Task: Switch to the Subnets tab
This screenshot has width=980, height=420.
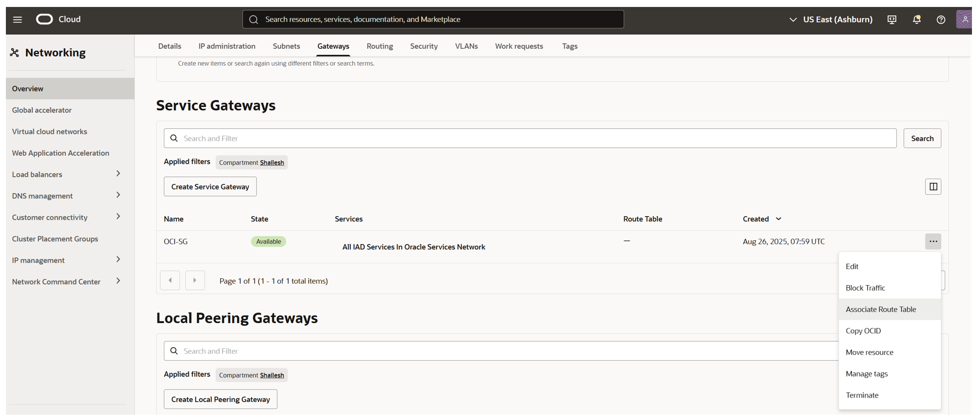Action: click(x=286, y=46)
